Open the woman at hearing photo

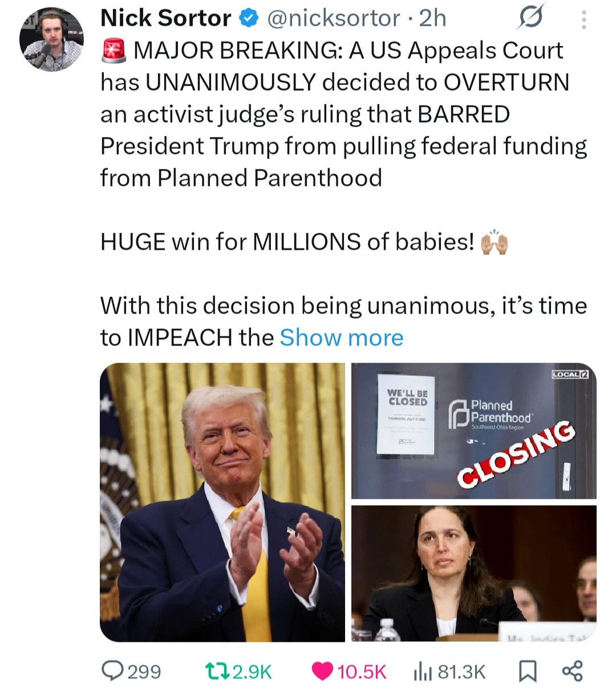click(473, 573)
